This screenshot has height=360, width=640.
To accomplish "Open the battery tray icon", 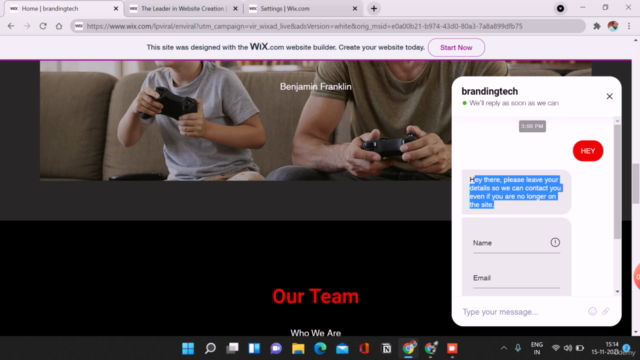I will pos(580,348).
